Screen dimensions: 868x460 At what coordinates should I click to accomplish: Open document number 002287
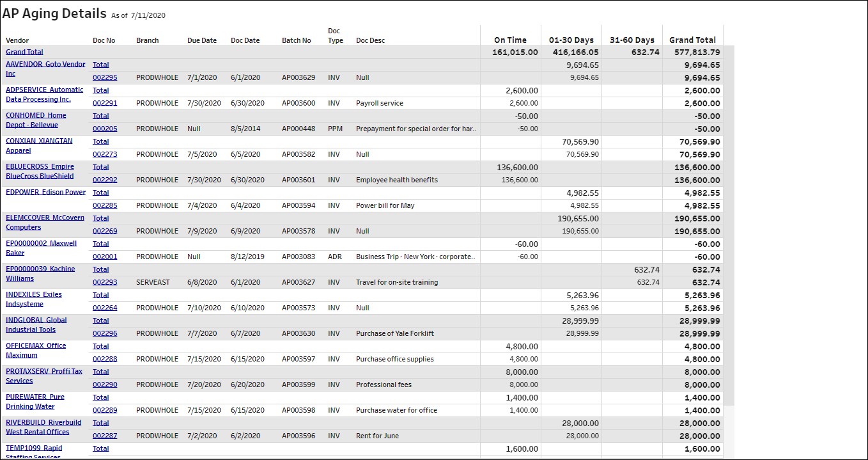point(105,436)
